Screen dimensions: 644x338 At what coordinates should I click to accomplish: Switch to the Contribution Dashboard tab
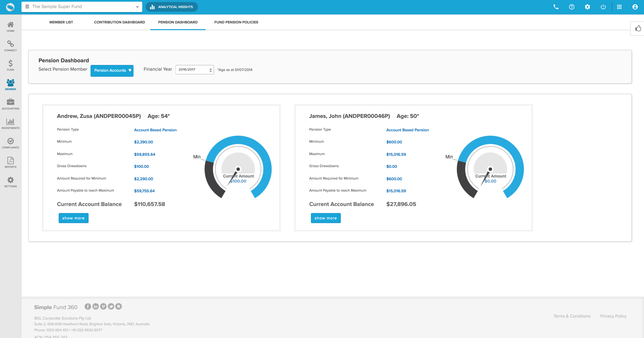(119, 22)
